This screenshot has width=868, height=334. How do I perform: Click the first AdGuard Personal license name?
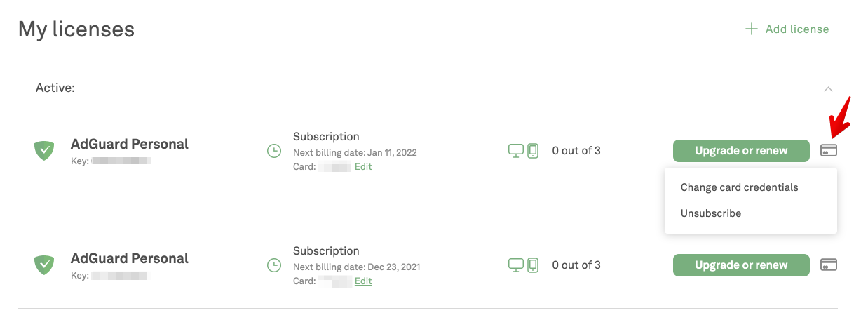130,144
